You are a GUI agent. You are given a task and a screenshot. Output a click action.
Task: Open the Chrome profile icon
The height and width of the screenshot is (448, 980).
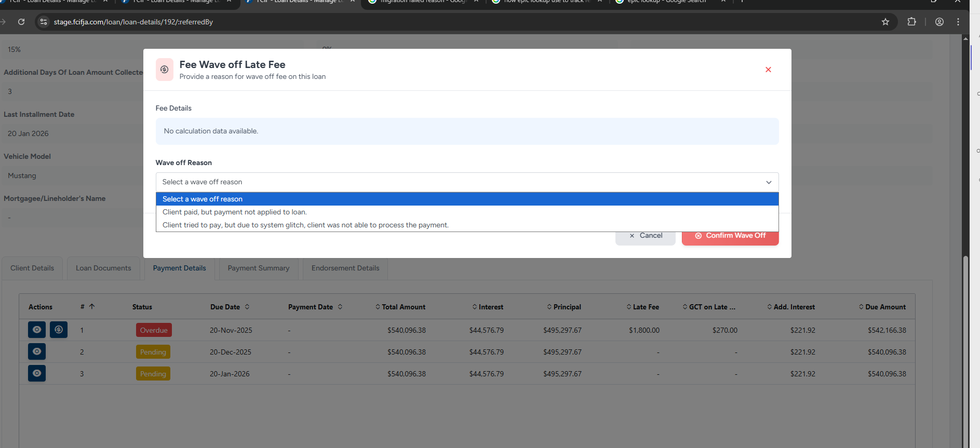point(939,22)
